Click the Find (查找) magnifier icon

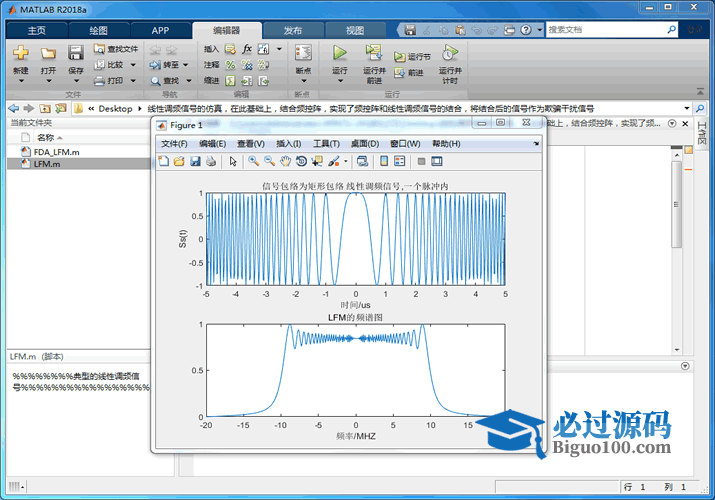click(x=155, y=81)
